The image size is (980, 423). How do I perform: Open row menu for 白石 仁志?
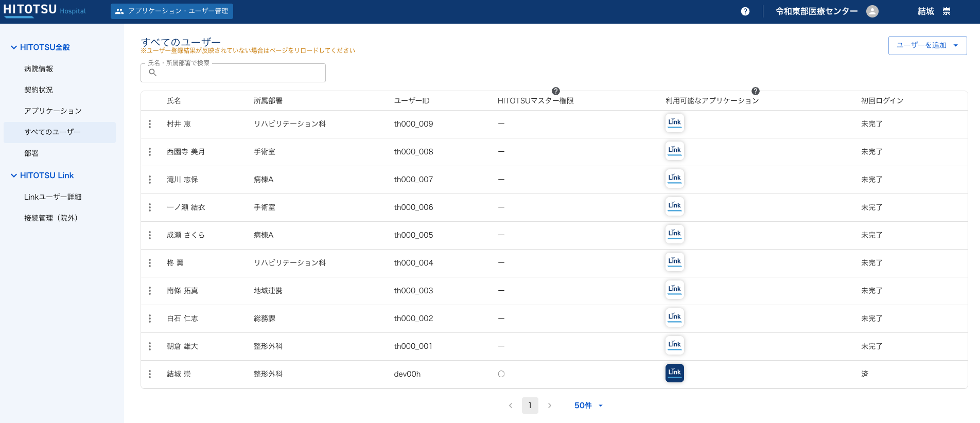pos(150,319)
